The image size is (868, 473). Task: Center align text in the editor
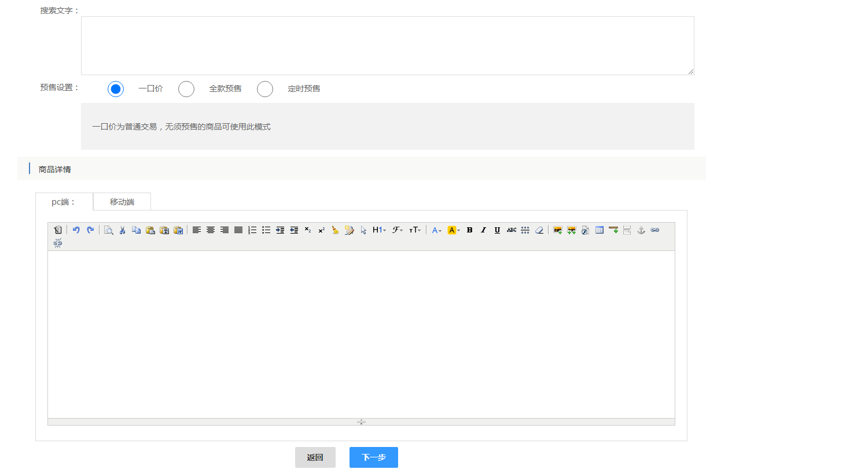tap(211, 230)
